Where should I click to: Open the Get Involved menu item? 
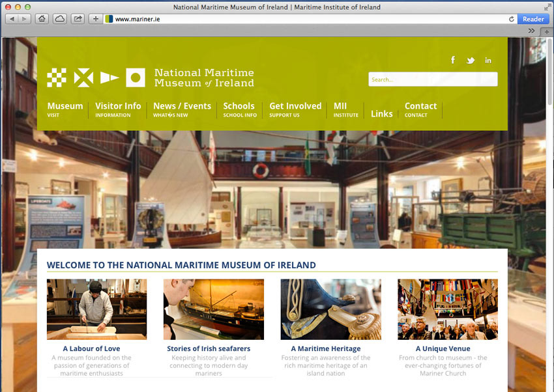[295, 110]
